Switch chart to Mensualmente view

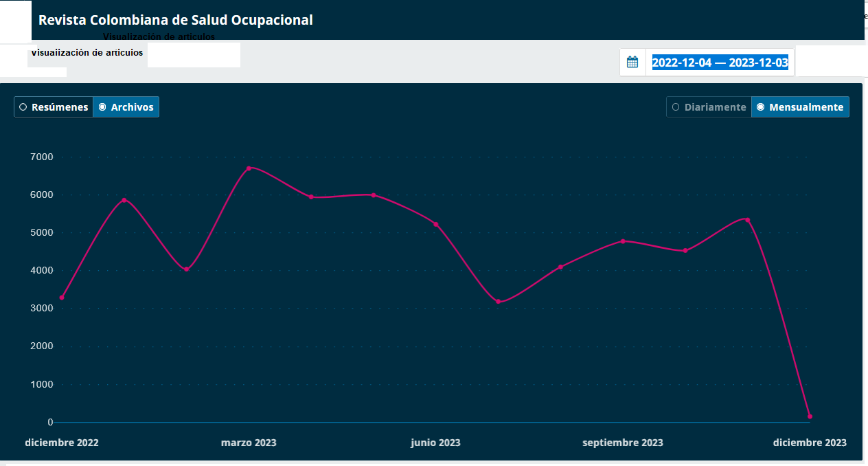pos(800,107)
